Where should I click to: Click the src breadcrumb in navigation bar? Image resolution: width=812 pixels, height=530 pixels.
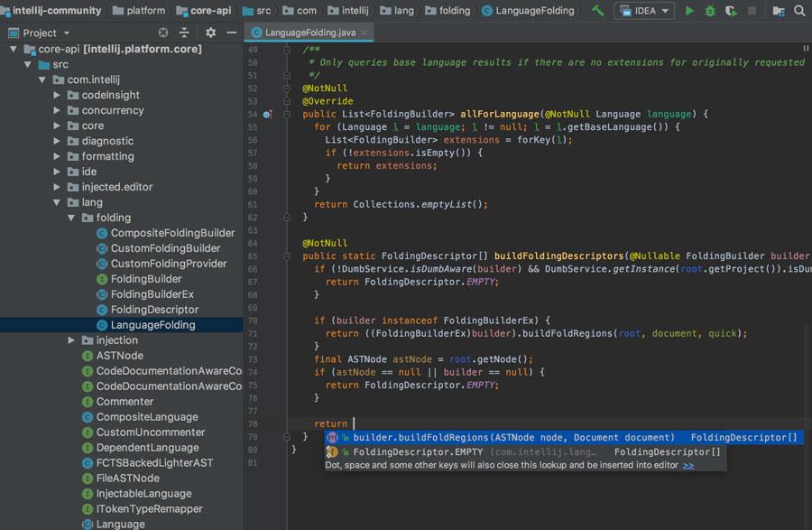(257, 10)
